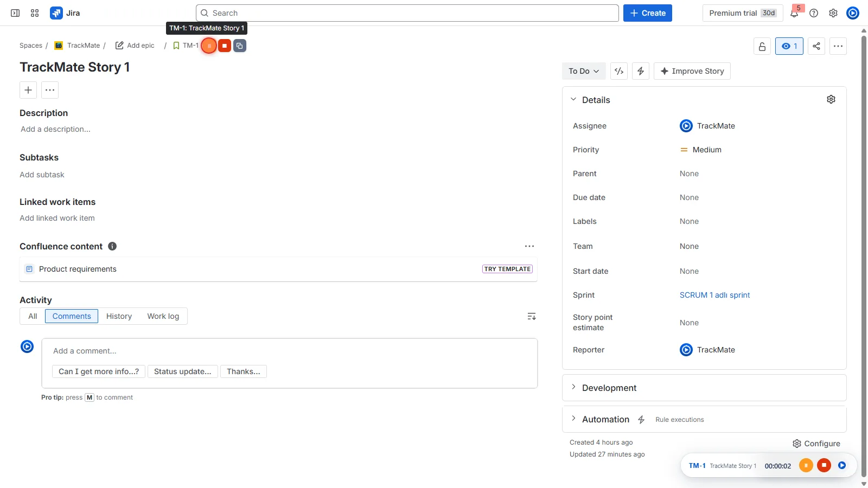Pause the tracker next to TM-1 breadcrumb
Image resolution: width=868 pixels, height=488 pixels.
pyautogui.click(x=209, y=46)
